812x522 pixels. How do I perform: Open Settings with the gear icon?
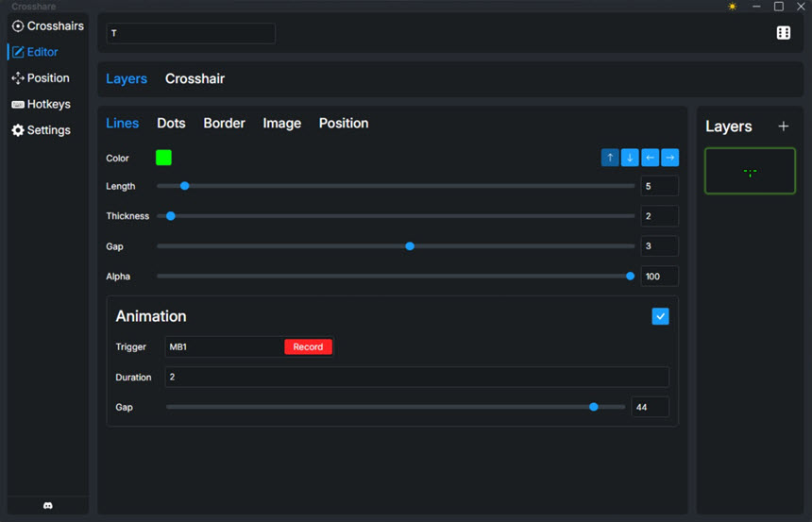click(x=41, y=130)
